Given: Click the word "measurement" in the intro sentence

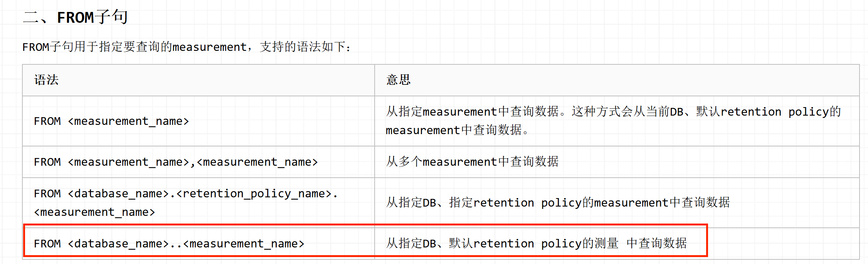Looking at the screenshot, I should click(209, 47).
